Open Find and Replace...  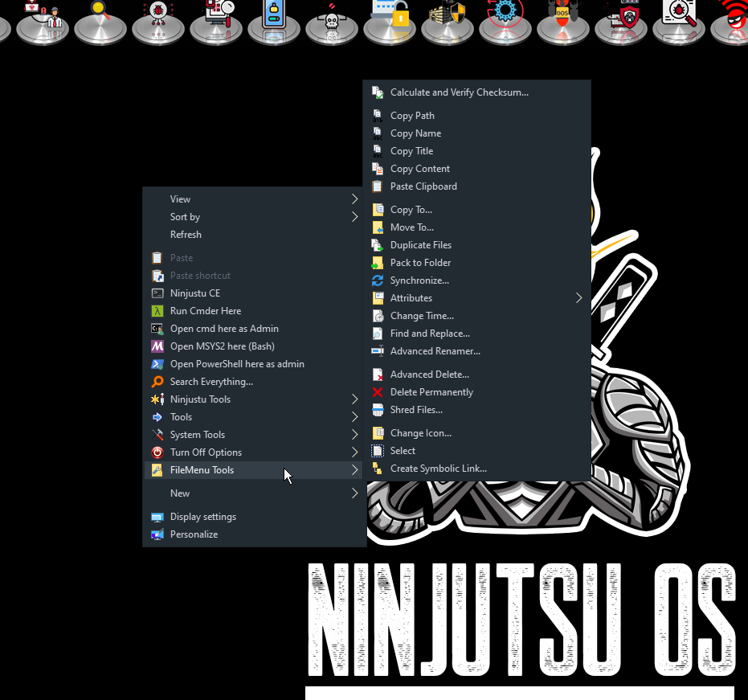click(476, 333)
